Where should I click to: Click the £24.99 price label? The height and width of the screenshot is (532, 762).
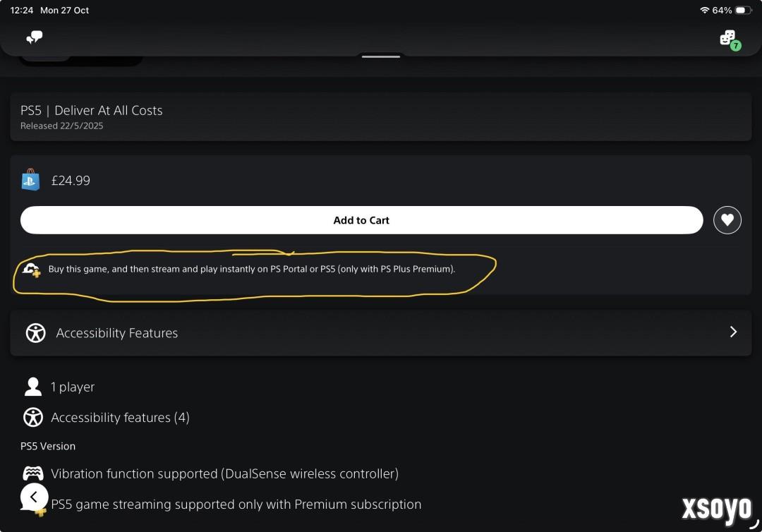point(71,181)
